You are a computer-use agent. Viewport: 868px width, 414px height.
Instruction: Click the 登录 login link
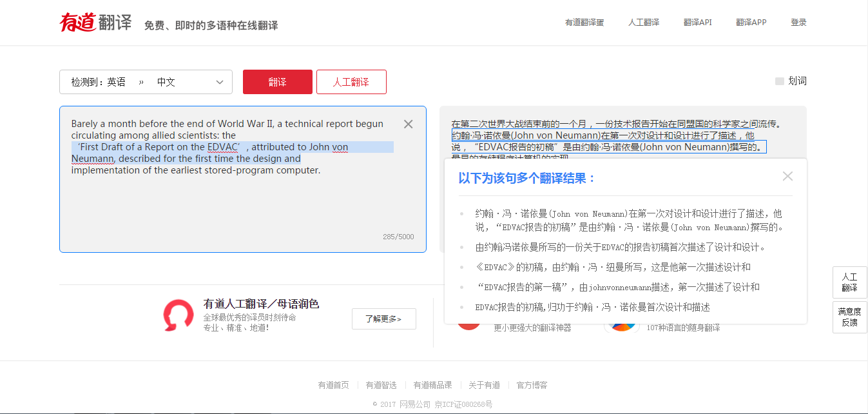pyautogui.click(x=798, y=23)
